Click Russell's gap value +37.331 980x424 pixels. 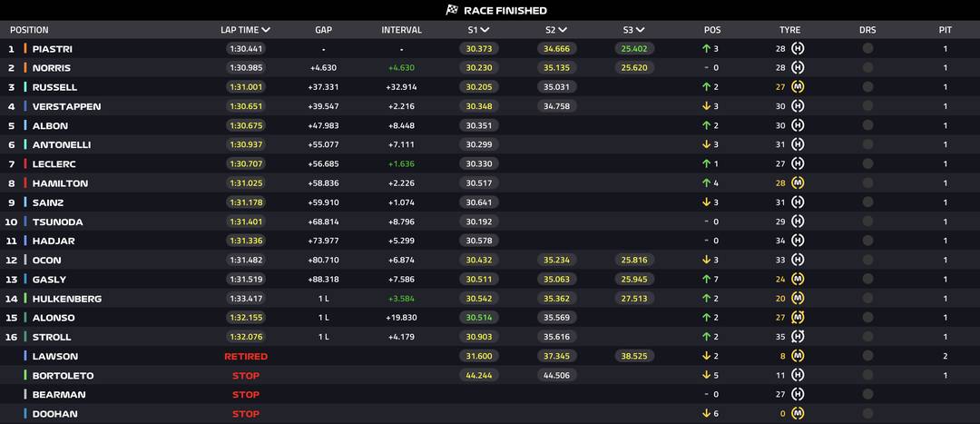[323, 87]
